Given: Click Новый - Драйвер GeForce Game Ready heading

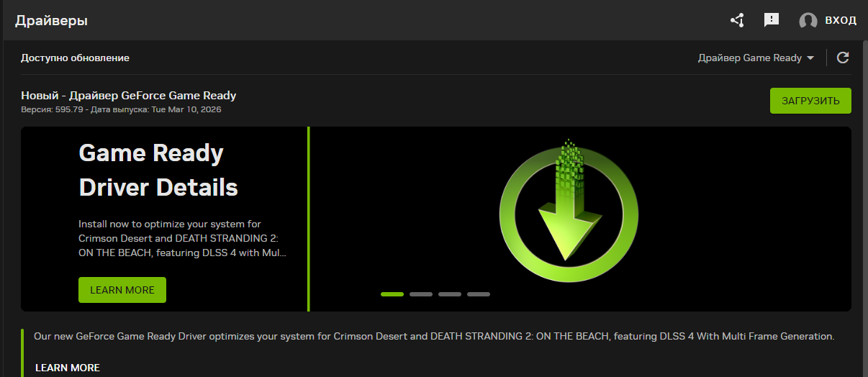Looking at the screenshot, I should [128, 96].
